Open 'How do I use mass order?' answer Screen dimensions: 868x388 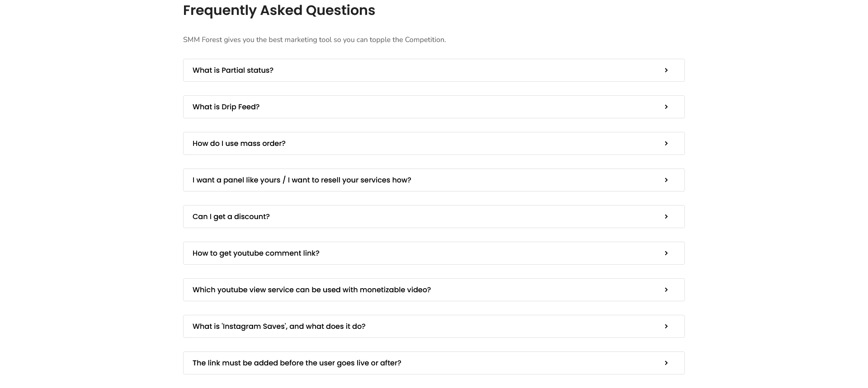coord(239,143)
